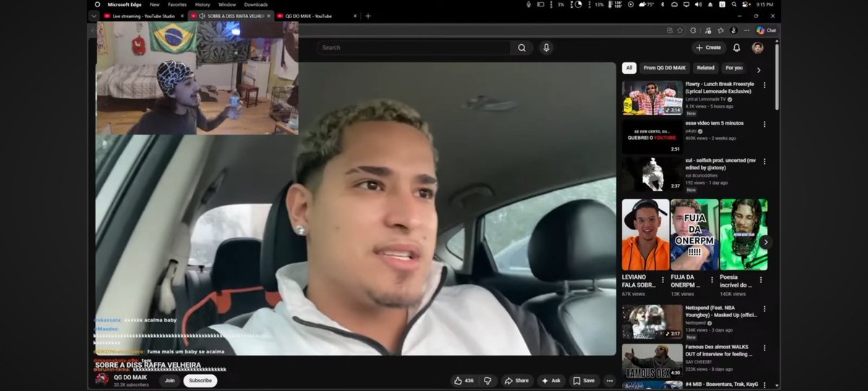The image size is (868, 391).
Task: Select the All filter chip
Action: [629, 68]
